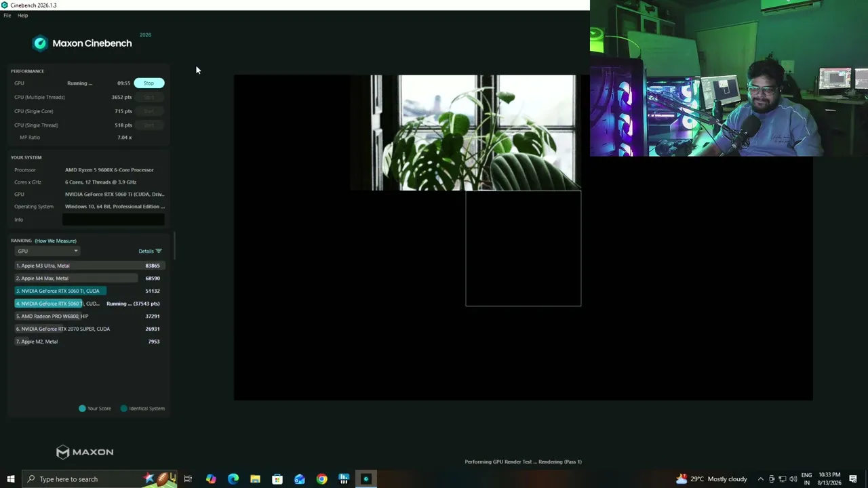The width and height of the screenshot is (868, 488).
Task: Open Microsoft Edge from the taskbar
Action: [x=233, y=479]
